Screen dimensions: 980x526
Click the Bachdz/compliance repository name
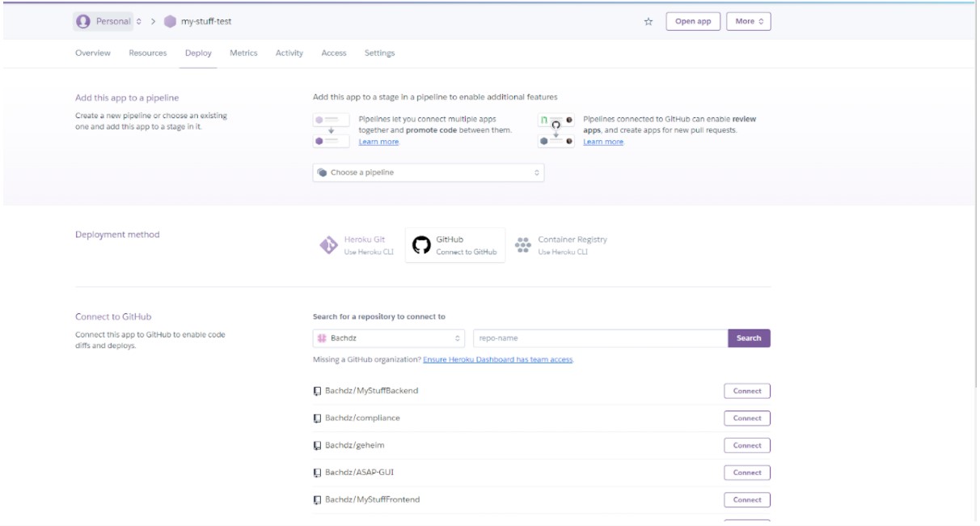(362, 418)
